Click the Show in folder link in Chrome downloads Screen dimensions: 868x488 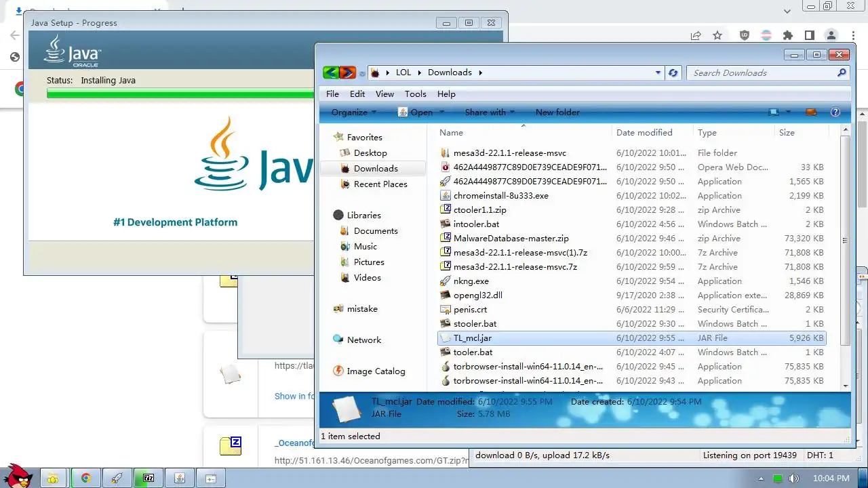pyautogui.click(x=295, y=396)
